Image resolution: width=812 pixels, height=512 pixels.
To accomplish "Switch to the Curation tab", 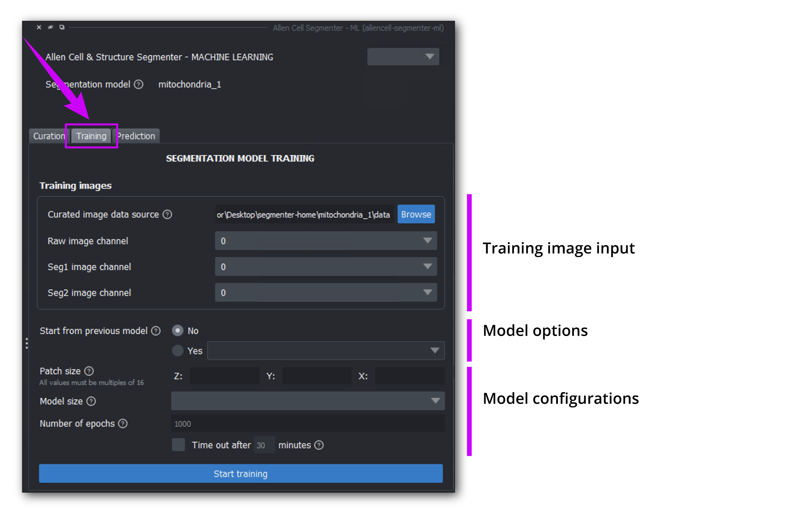I will pyautogui.click(x=49, y=136).
